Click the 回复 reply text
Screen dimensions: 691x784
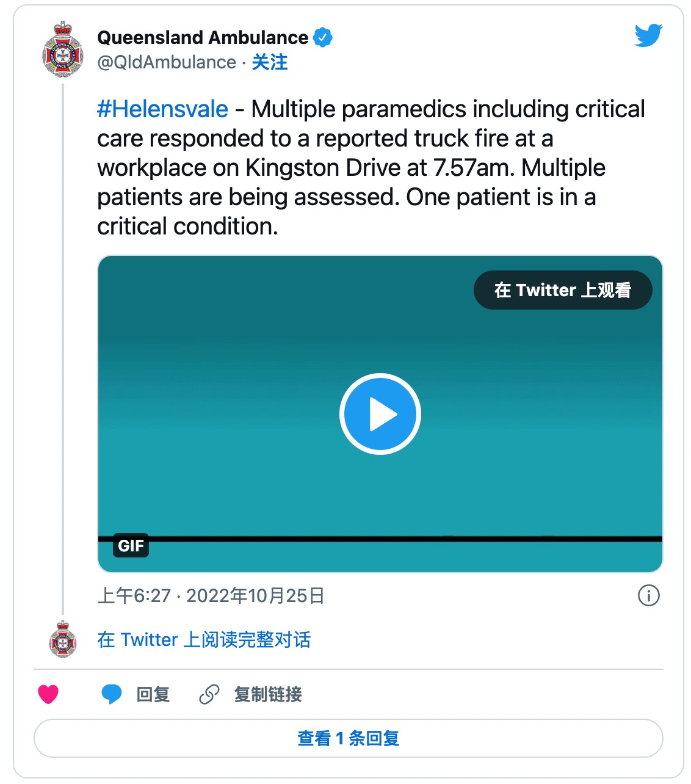tap(153, 694)
